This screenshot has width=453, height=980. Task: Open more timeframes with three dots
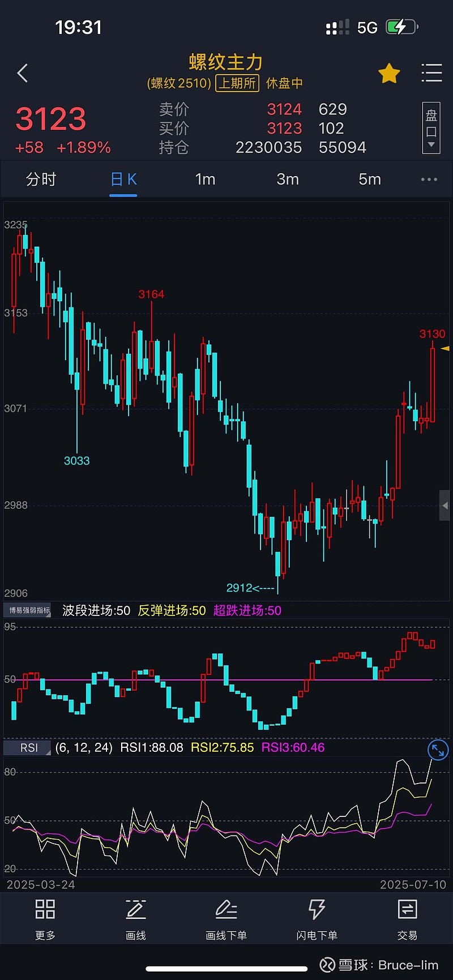[x=429, y=179]
